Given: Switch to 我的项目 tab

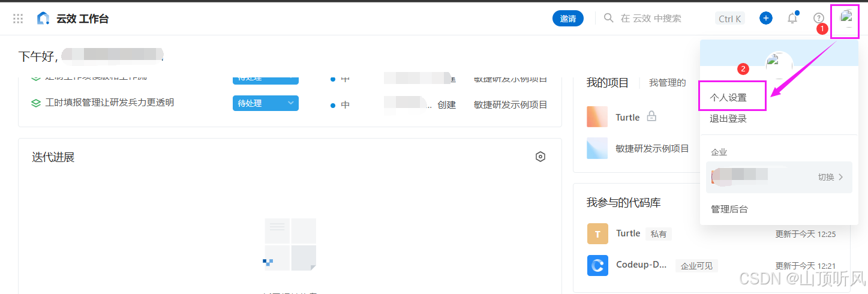Looking at the screenshot, I should tap(608, 83).
